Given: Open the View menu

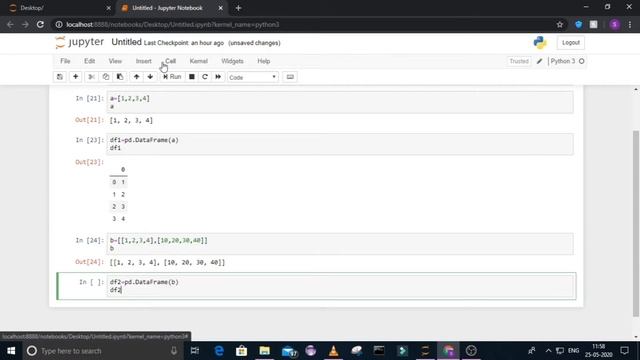Looking at the screenshot, I should 115,61.
